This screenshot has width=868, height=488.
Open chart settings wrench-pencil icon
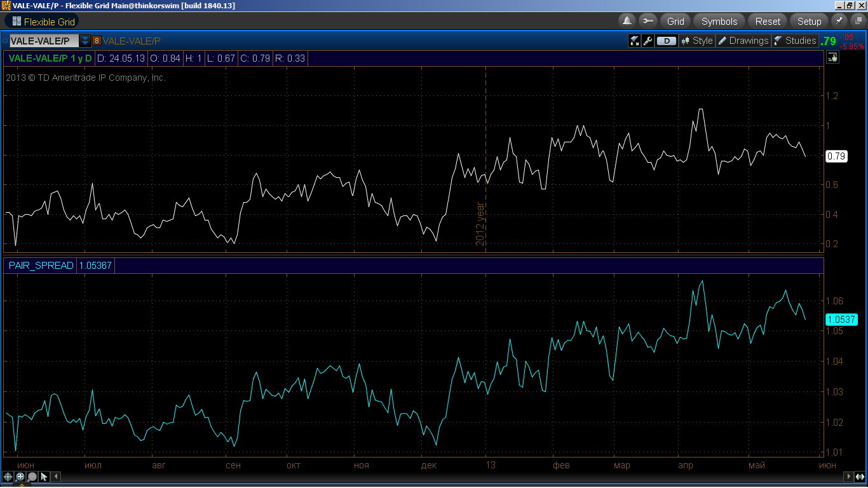point(648,41)
